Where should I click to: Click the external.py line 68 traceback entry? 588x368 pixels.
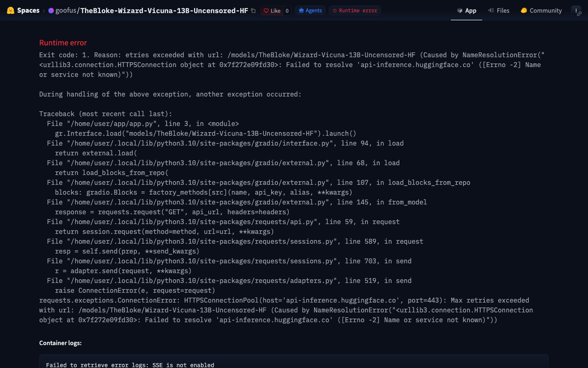(x=223, y=163)
